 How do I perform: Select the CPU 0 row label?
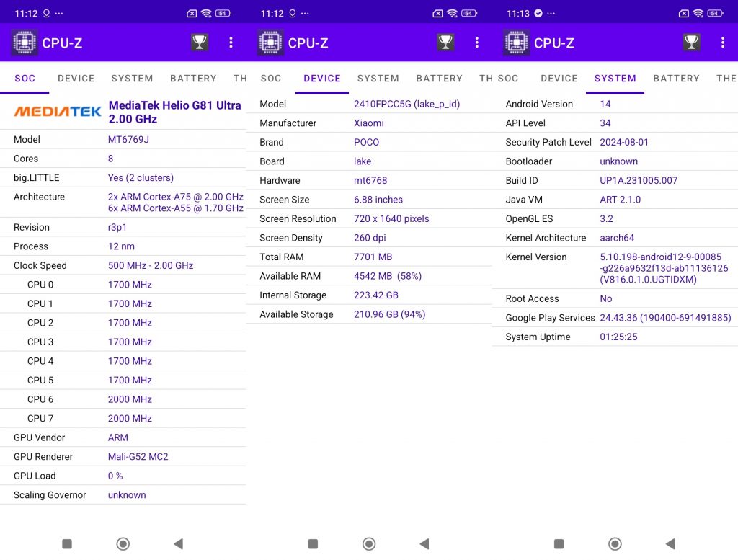tap(40, 285)
